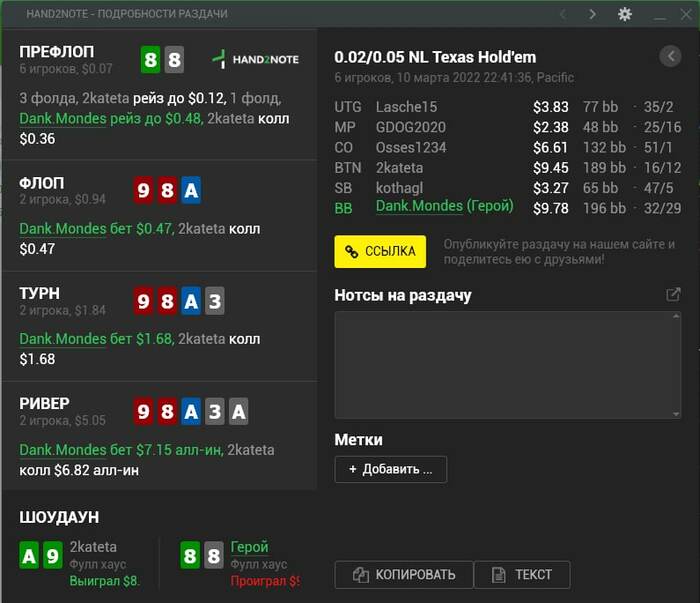This screenshot has height=603, width=700.
Task: Add a tag with Добавить button
Action: [391, 469]
